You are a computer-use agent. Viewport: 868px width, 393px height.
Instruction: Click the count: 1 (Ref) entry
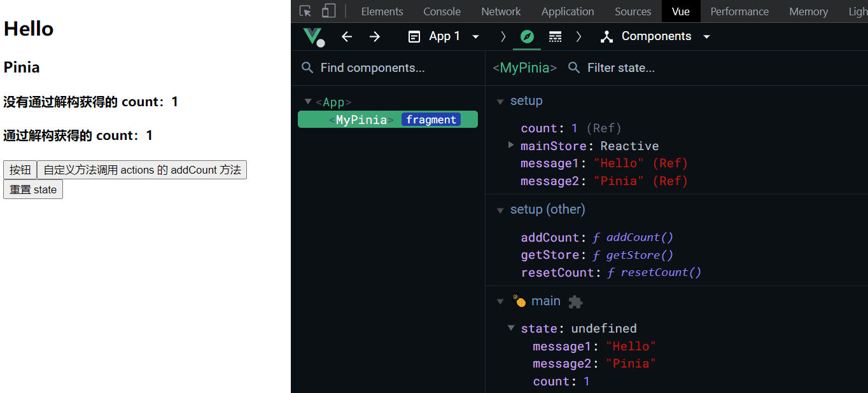click(571, 128)
